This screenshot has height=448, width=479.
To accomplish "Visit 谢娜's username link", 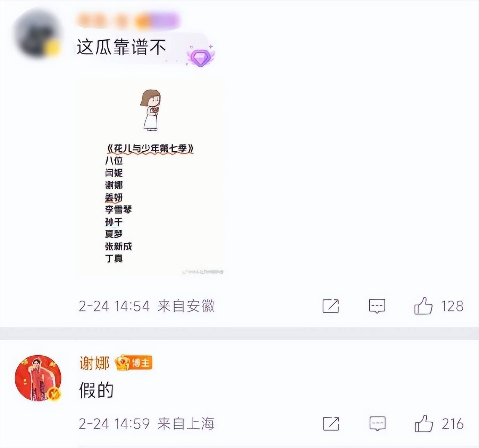I will 94,363.
